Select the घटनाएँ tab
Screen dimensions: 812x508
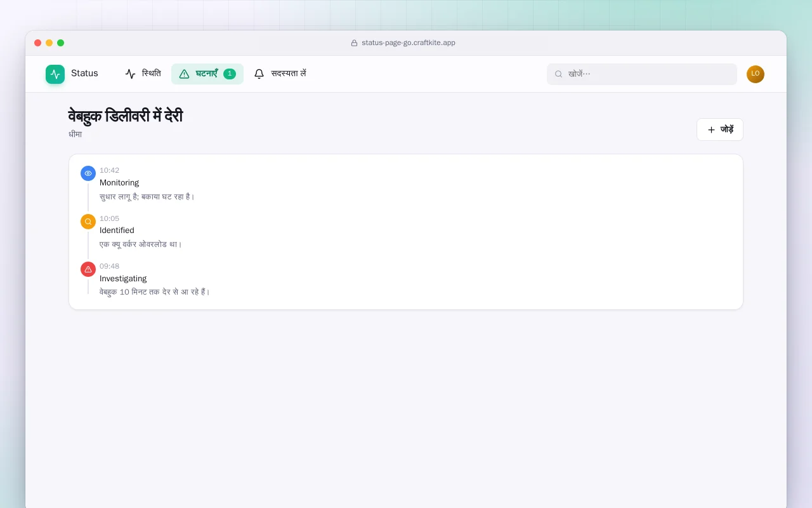(207, 74)
